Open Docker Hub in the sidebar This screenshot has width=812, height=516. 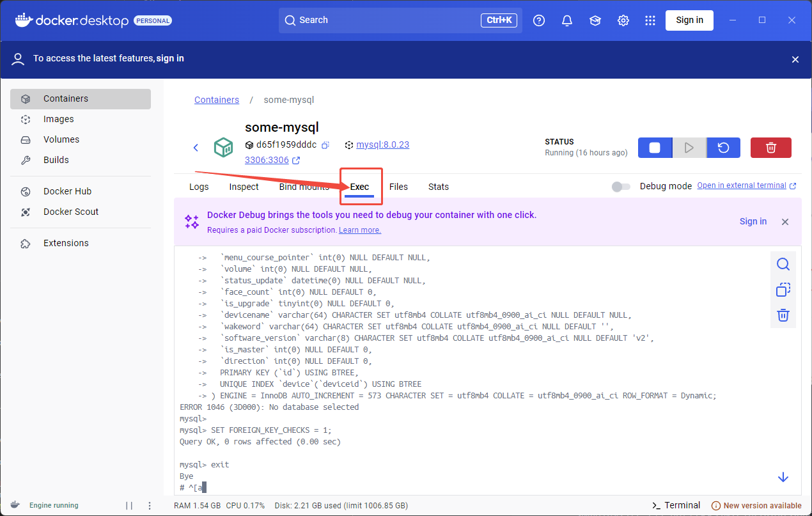click(x=81, y=191)
